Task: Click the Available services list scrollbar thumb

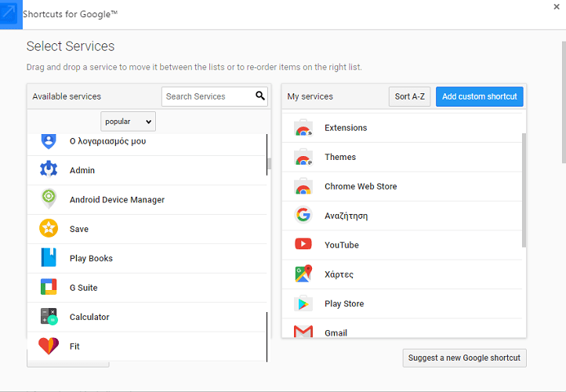Action: [270, 164]
